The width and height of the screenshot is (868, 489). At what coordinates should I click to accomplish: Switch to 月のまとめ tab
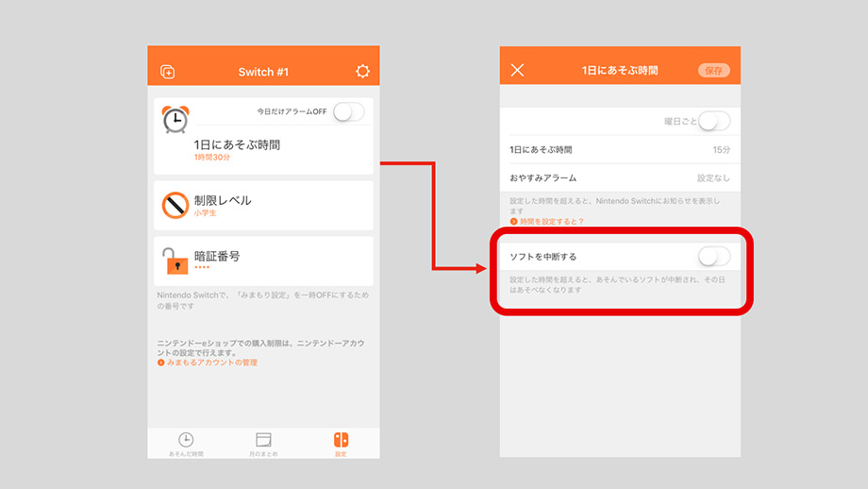(x=263, y=444)
